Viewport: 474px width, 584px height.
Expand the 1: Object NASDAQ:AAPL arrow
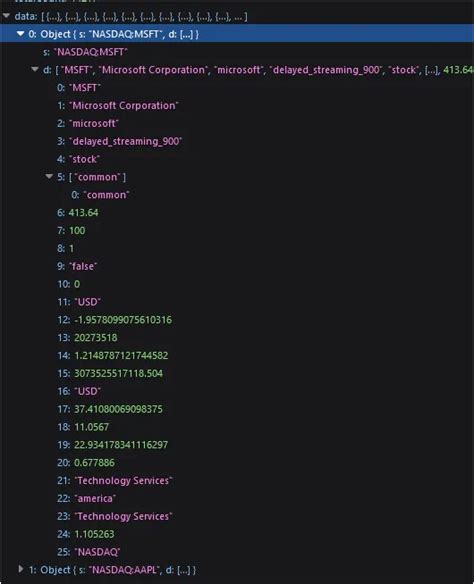[21, 569]
